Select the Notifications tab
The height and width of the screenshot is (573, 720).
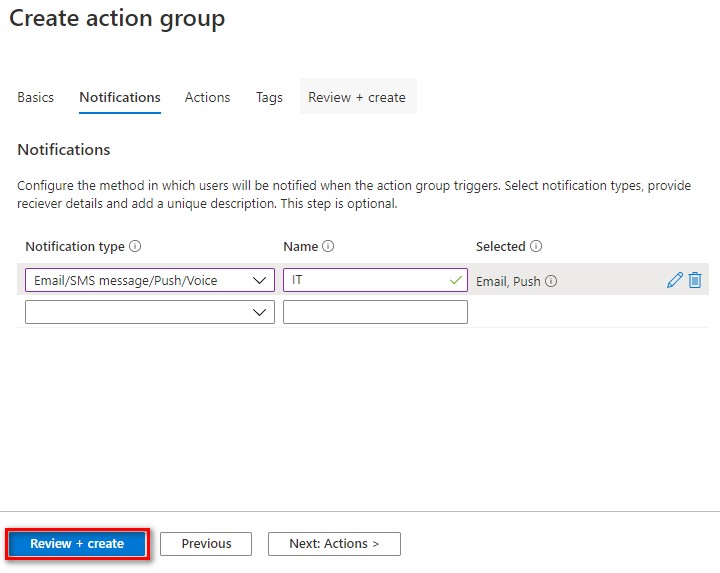coord(120,97)
